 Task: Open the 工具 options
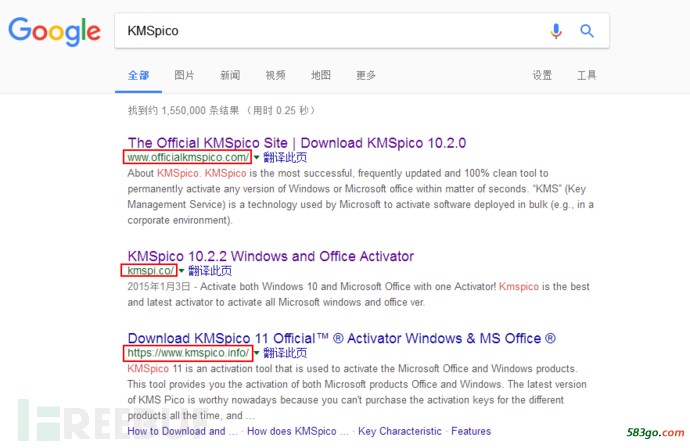(587, 75)
